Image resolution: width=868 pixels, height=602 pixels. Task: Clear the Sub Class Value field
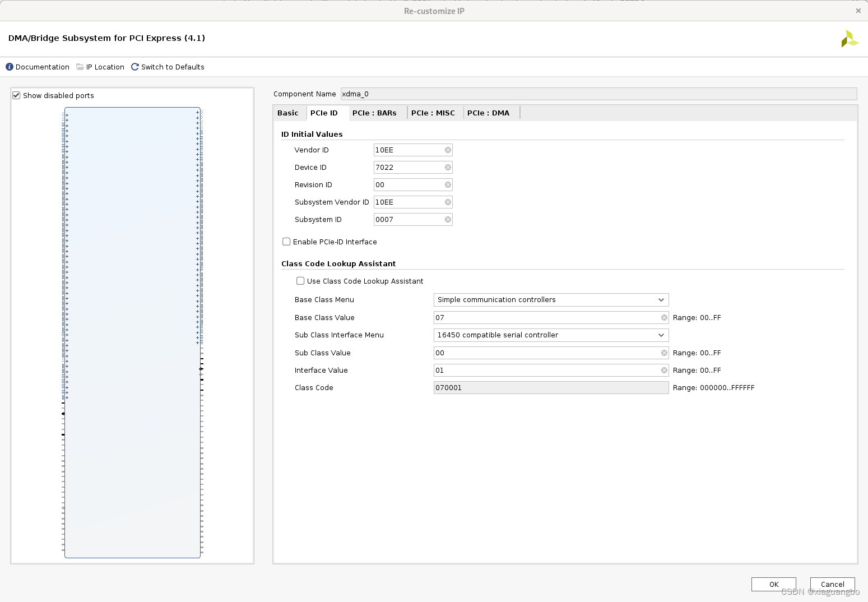pyautogui.click(x=664, y=353)
